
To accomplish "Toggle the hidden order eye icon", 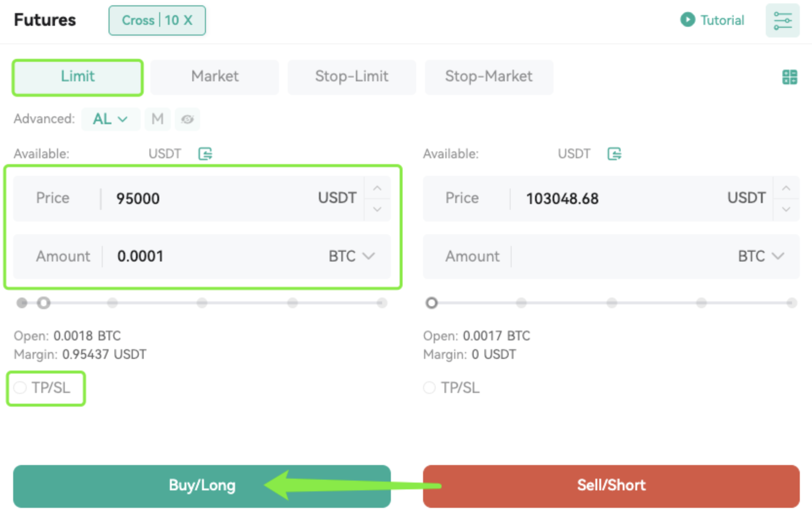I will pos(187,119).
